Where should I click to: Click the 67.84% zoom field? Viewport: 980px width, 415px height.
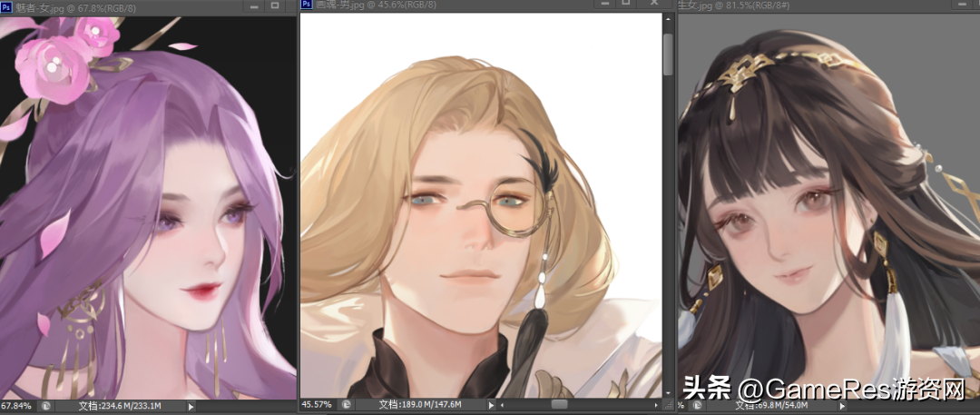pos(19,406)
